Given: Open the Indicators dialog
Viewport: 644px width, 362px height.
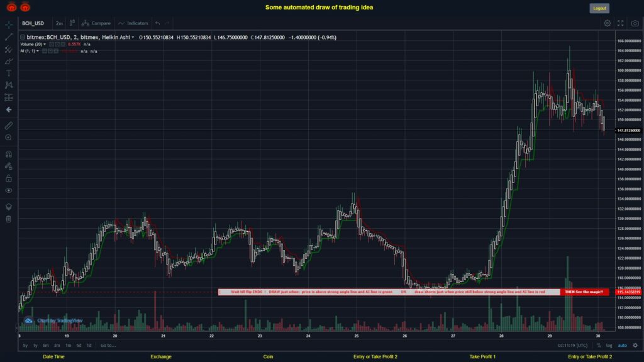Looking at the screenshot, I should [x=133, y=23].
